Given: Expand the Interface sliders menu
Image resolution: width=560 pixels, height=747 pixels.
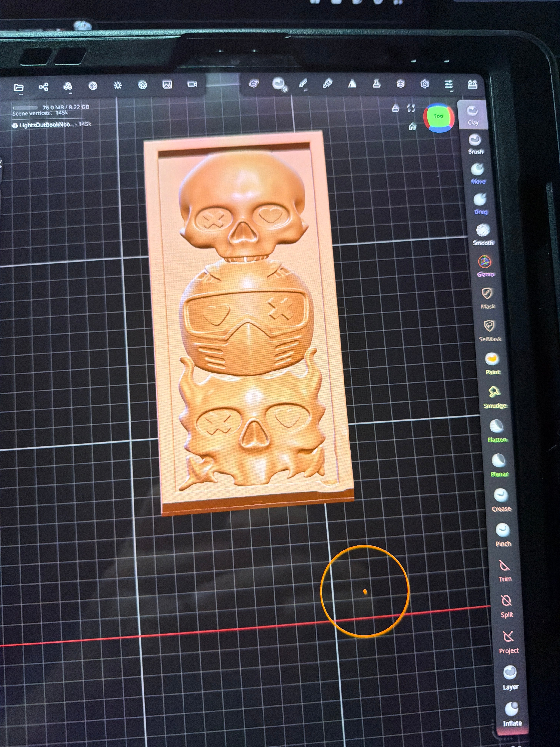Looking at the screenshot, I should [x=449, y=84].
